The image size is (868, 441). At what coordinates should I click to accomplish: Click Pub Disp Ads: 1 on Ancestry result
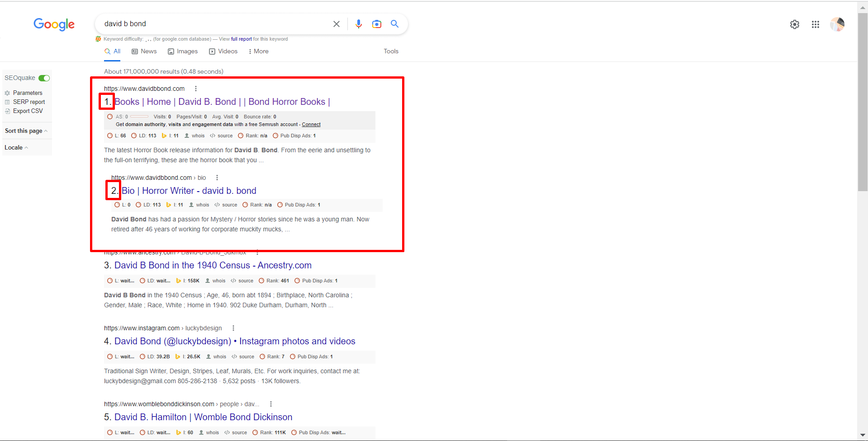[x=316, y=281]
